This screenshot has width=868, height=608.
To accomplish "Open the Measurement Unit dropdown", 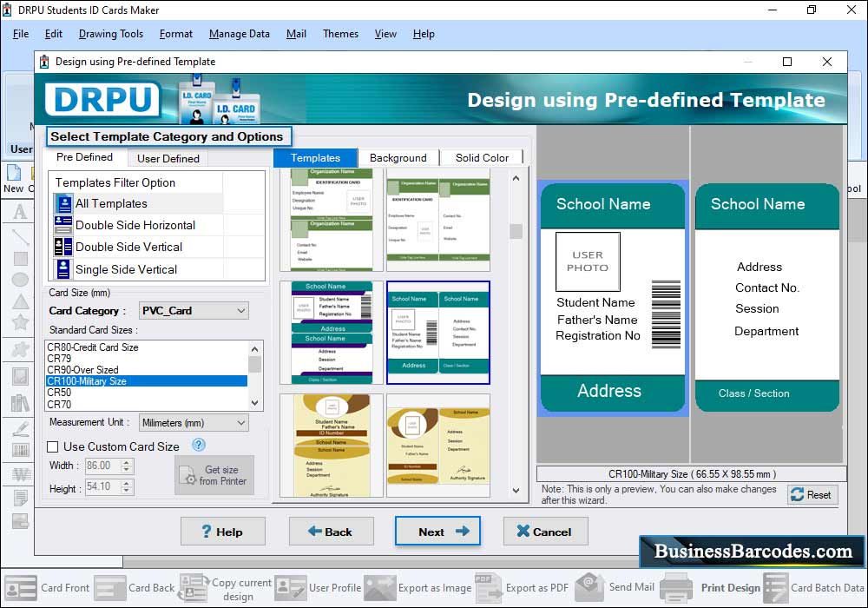I will [x=194, y=423].
